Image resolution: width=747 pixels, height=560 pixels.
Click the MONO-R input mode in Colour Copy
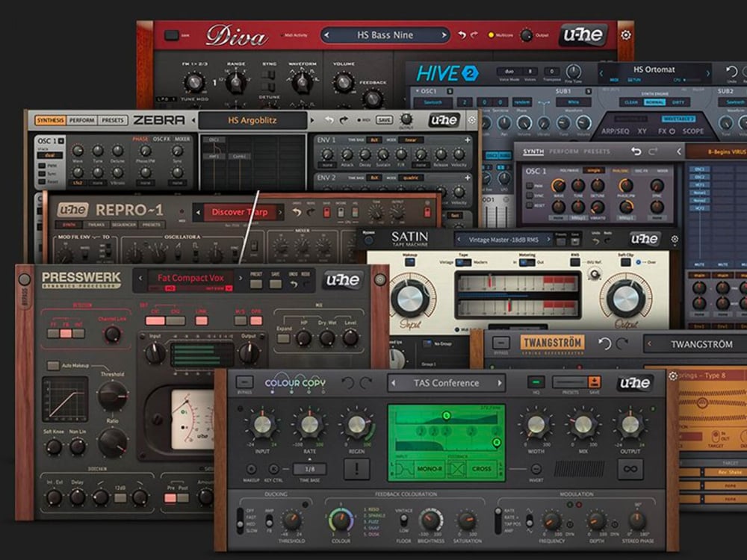pos(430,469)
